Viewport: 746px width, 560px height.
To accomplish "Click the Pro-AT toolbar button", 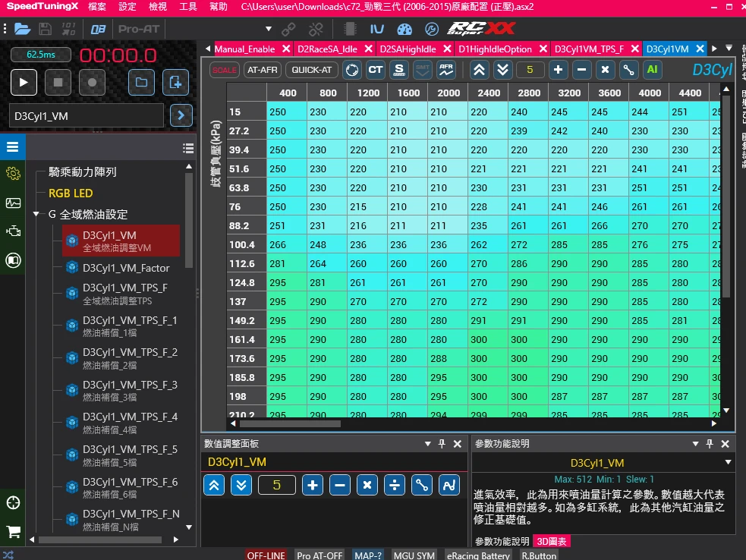I will coord(138,29).
